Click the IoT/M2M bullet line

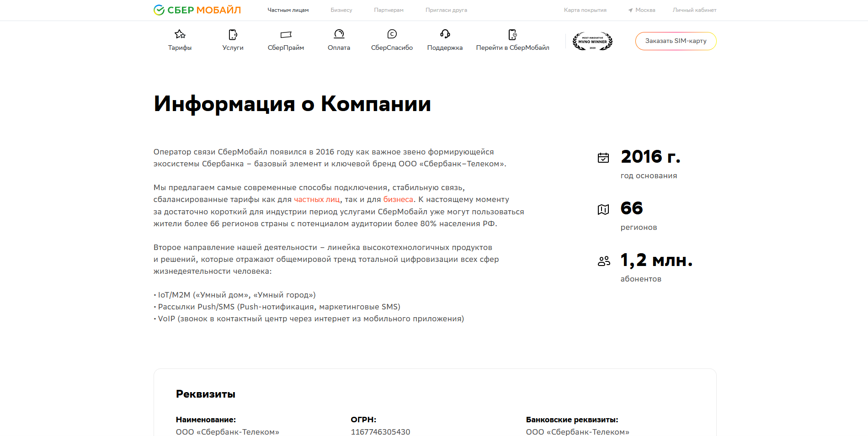234,295
